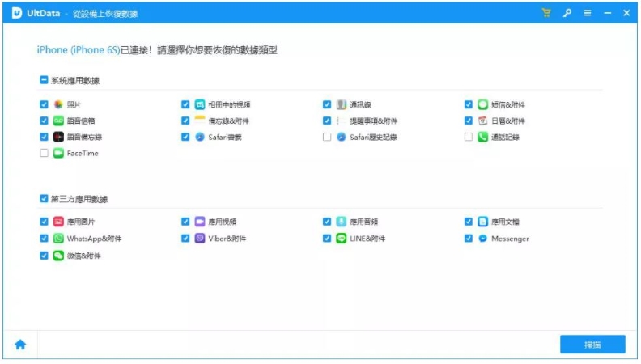Uncheck the Viber&附件 checkbox
This screenshot has height=364, width=641.
click(185, 238)
